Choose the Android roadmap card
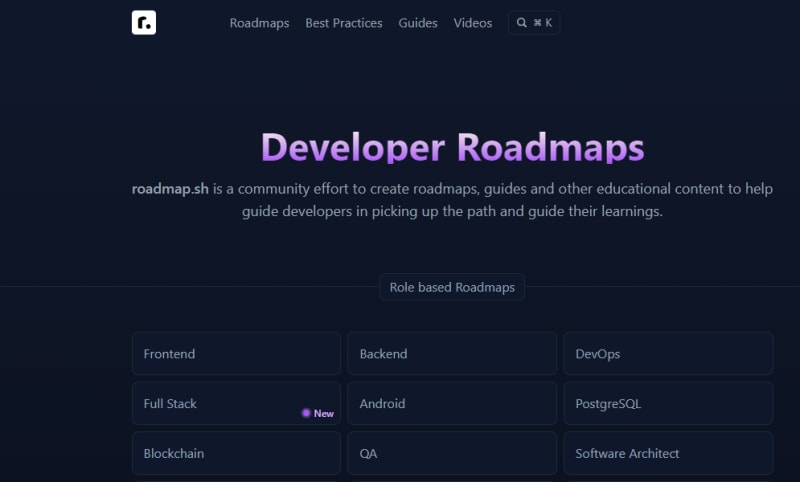Image resolution: width=800 pixels, height=482 pixels. coord(452,403)
